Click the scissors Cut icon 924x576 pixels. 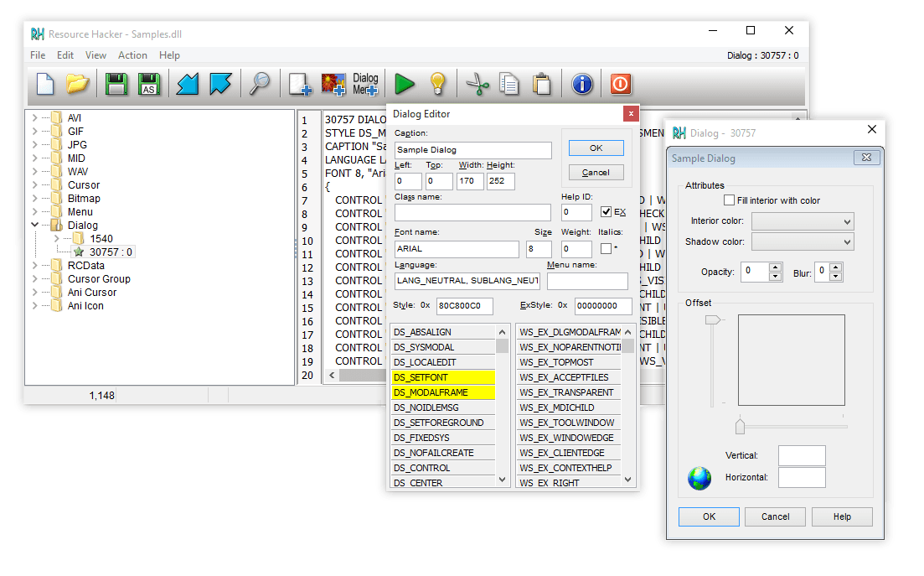(477, 85)
